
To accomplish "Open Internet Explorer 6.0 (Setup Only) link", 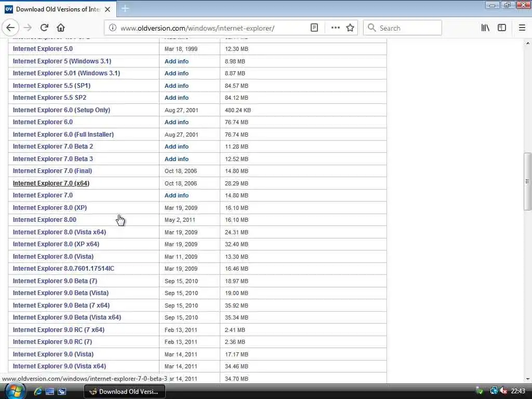I will pos(61,110).
